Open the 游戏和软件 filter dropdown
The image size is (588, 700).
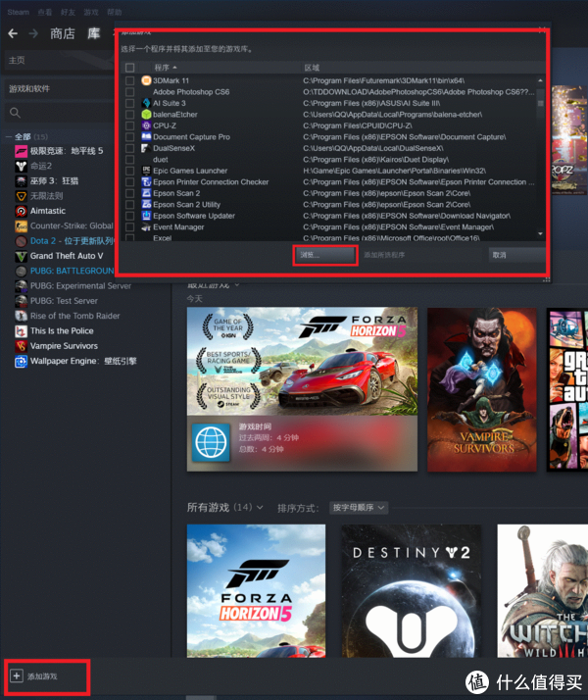59,89
